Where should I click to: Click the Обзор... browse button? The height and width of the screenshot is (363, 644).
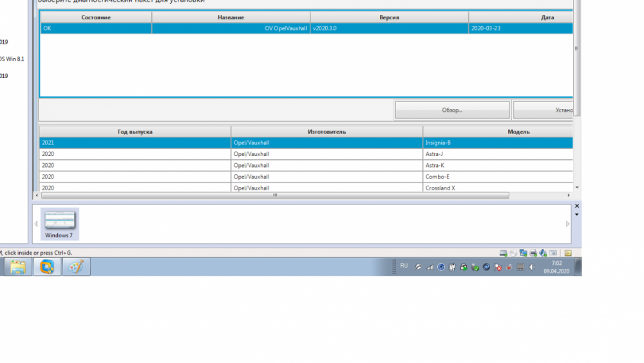tap(452, 110)
